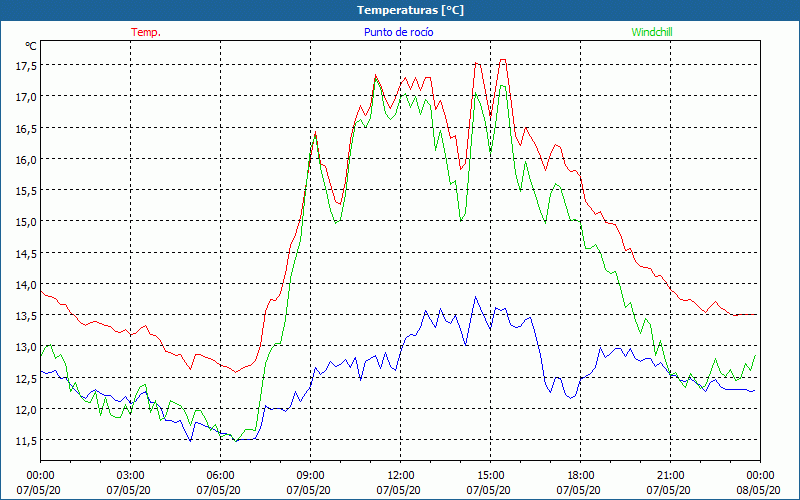The image size is (800, 500).
Task: Select the red 'Temp.' legend label
Action: coord(146,32)
